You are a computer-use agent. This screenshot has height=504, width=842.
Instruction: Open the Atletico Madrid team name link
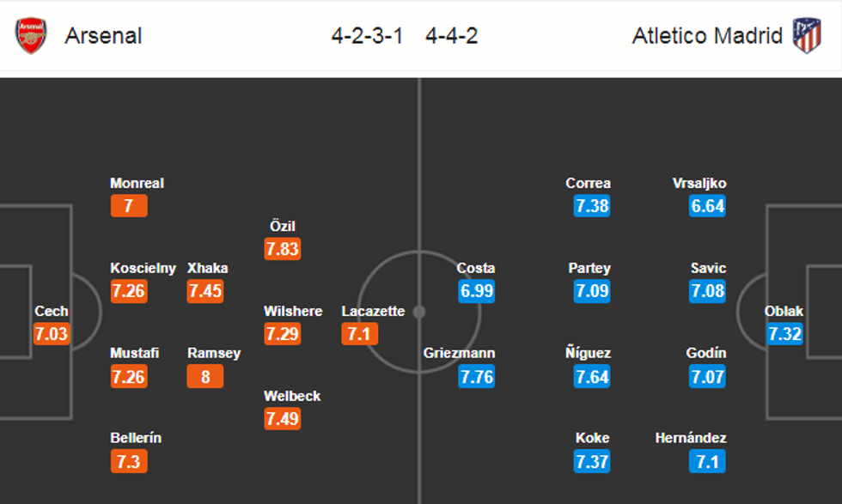tap(707, 36)
